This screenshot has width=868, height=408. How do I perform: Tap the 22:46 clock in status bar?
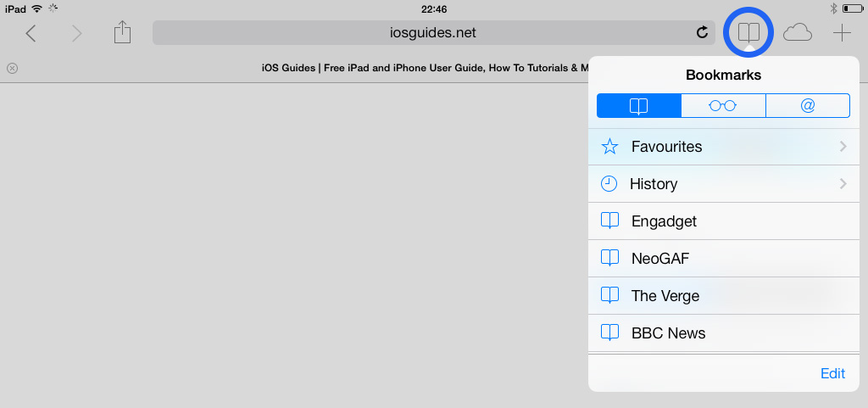pos(434,8)
